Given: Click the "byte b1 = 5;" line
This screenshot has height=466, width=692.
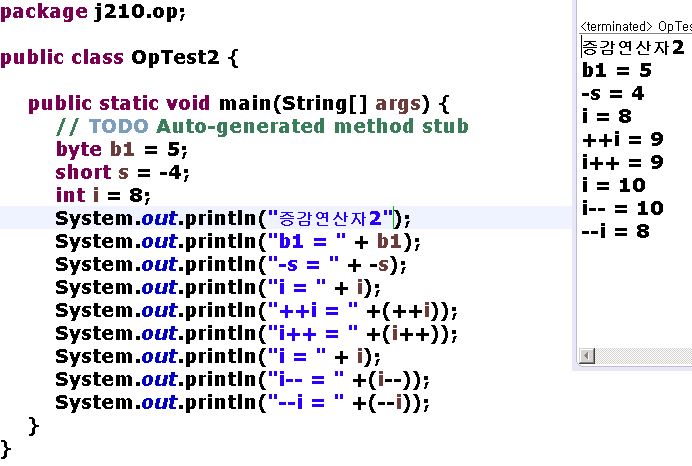Looking at the screenshot, I should pos(122,150).
